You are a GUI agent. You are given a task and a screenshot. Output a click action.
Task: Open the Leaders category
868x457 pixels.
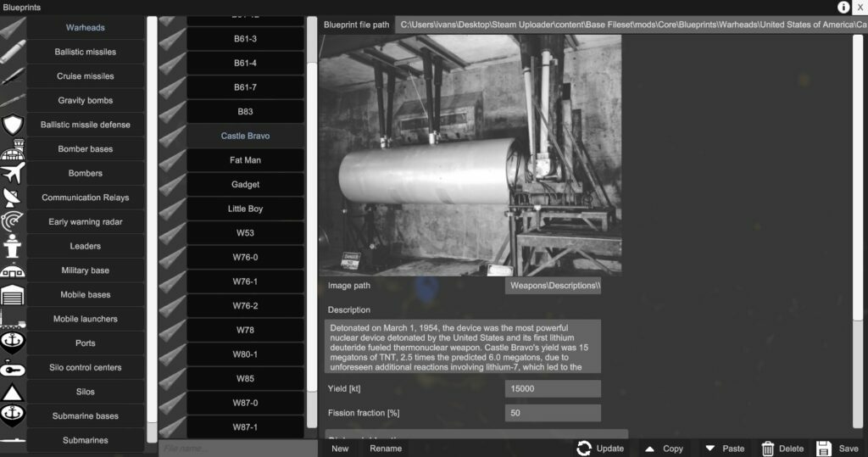click(86, 247)
